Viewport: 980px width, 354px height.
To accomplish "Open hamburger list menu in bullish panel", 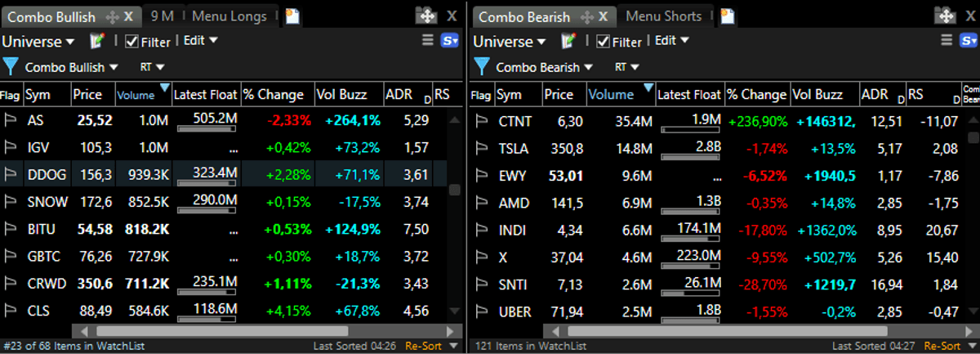I will click(x=428, y=41).
